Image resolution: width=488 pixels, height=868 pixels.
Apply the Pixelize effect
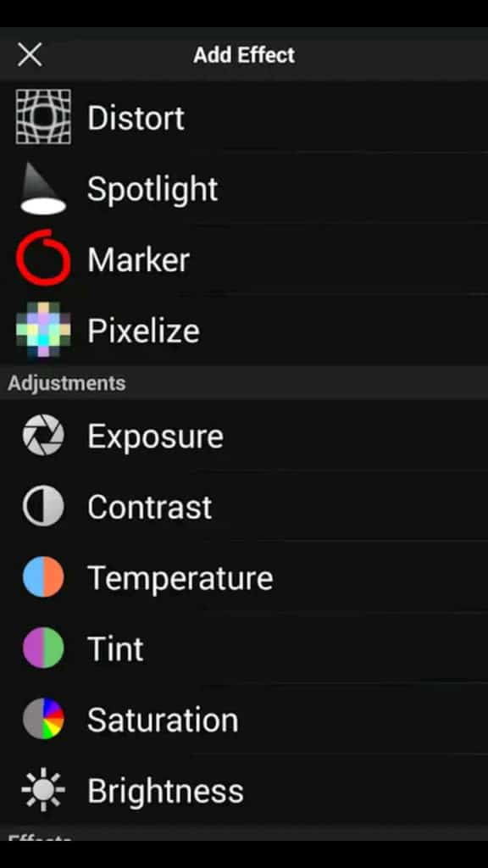click(244, 330)
